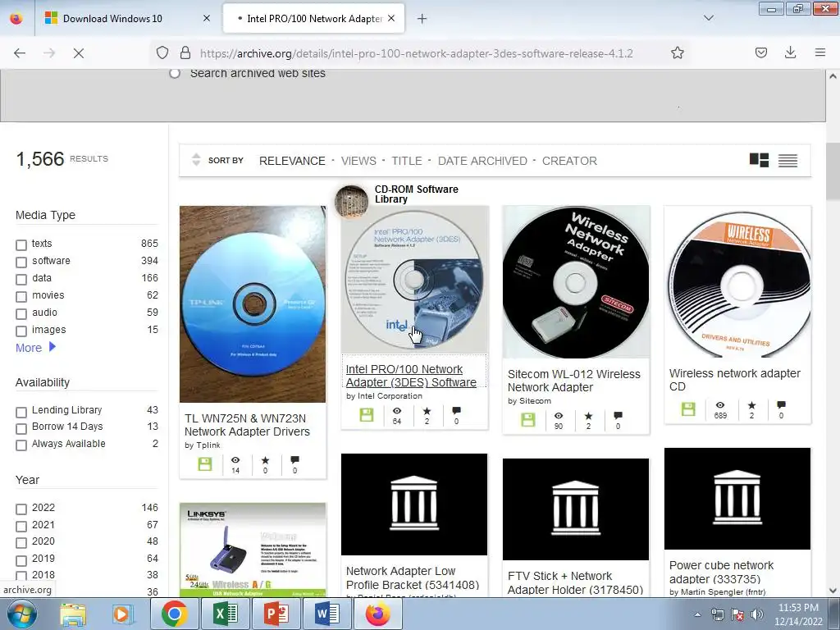
Task: Sort results by Views
Action: (358, 161)
